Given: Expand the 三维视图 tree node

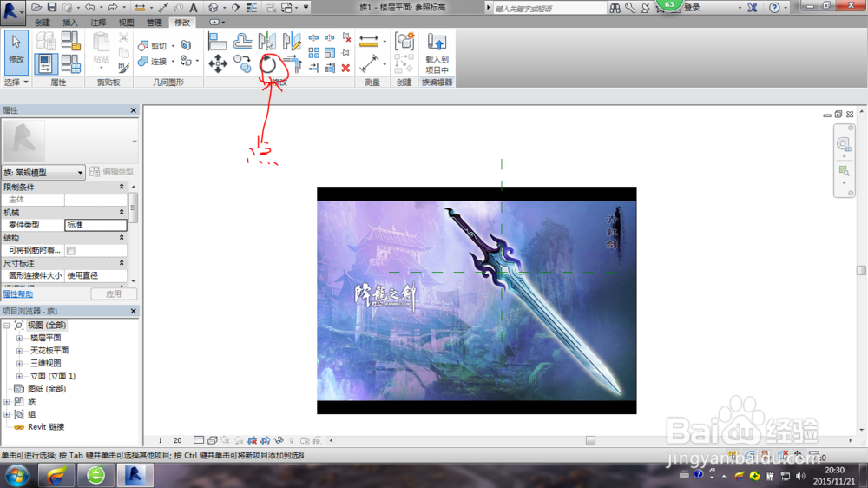Looking at the screenshot, I should click(19, 363).
